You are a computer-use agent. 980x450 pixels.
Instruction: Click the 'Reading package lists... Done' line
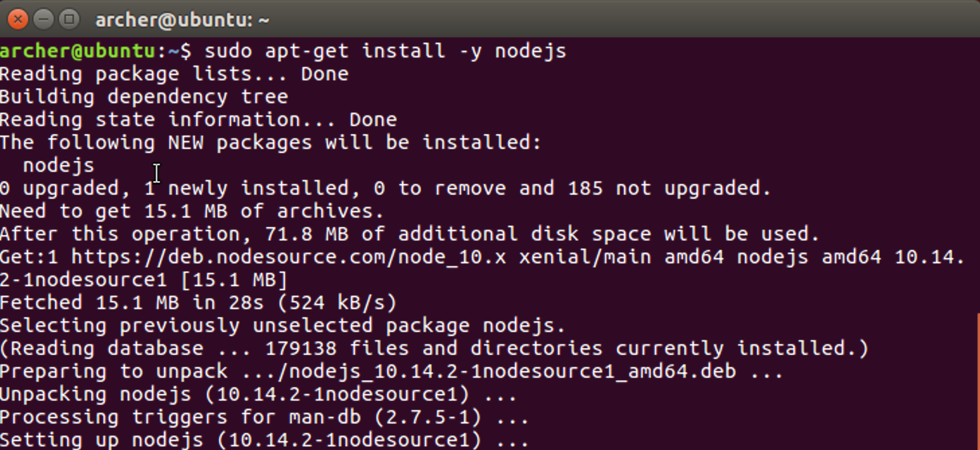click(x=174, y=74)
